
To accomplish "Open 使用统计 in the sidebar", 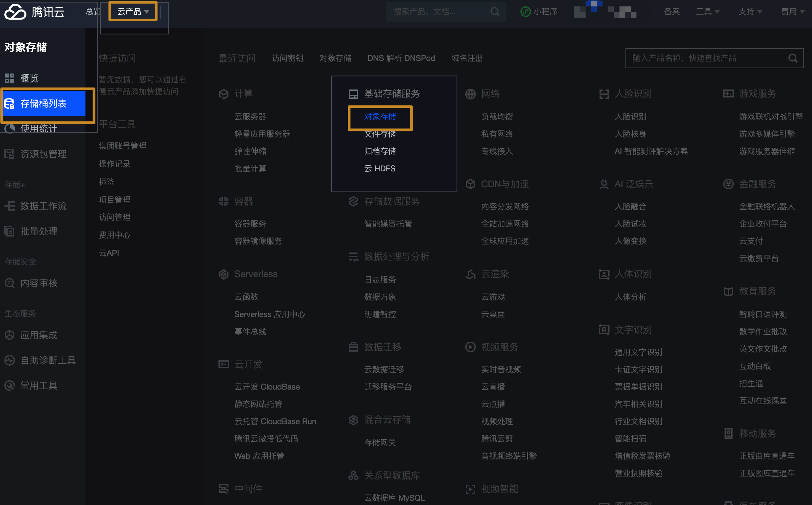I will pos(39,129).
